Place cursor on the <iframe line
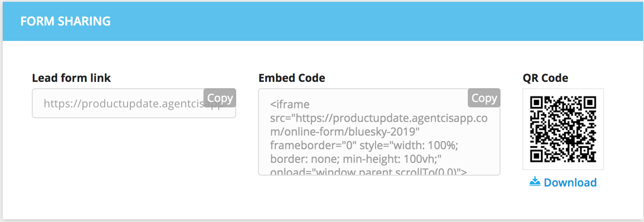Screen dimensions: 644x222 tap(290, 104)
